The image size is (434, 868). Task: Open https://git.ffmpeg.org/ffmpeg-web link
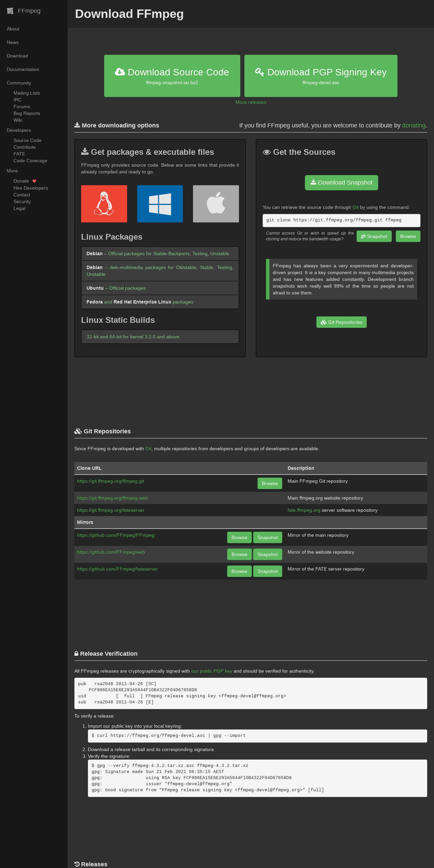pos(113,498)
